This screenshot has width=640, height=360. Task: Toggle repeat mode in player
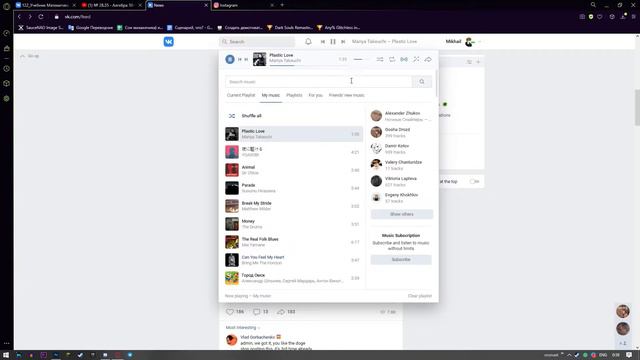click(392, 60)
